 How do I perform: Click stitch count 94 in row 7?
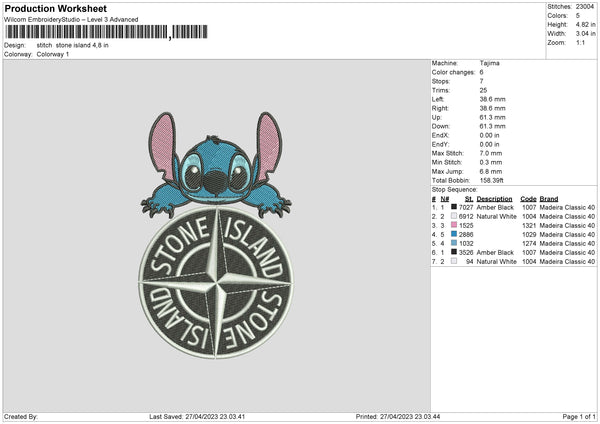pyautogui.click(x=470, y=262)
